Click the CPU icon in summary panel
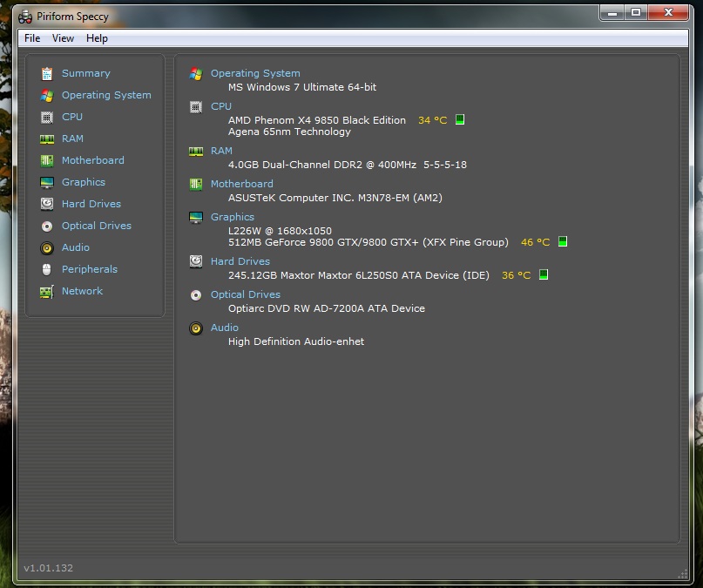Viewport: 703px width, 588px height. coord(196,106)
